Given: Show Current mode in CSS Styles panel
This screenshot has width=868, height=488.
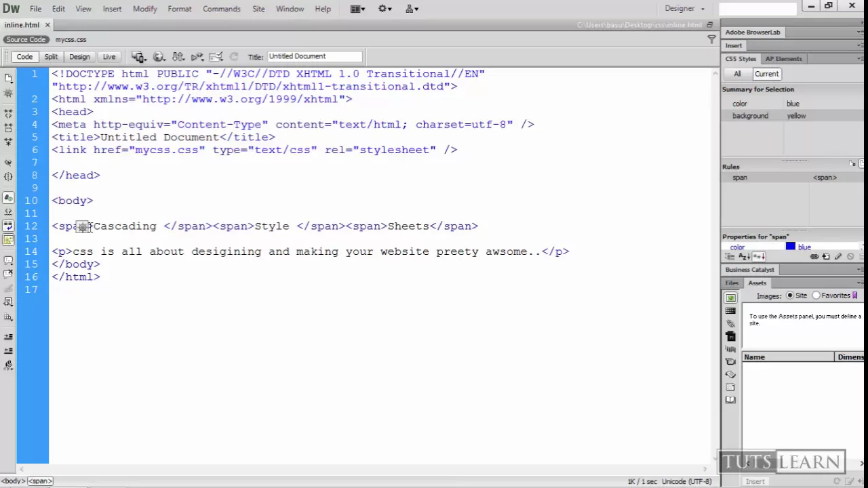Looking at the screenshot, I should (x=767, y=74).
